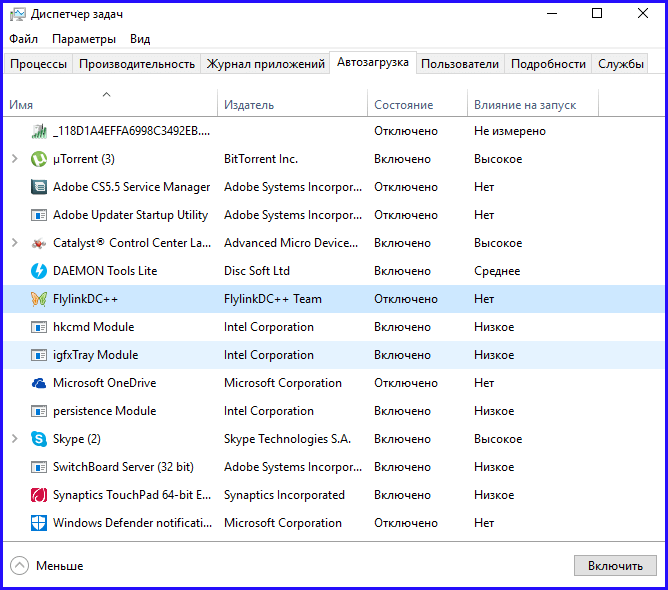Viewport: 668px width, 590px height.
Task: Click the Disc Soft Ltd publisher cell
Action: click(x=256, y=271)
